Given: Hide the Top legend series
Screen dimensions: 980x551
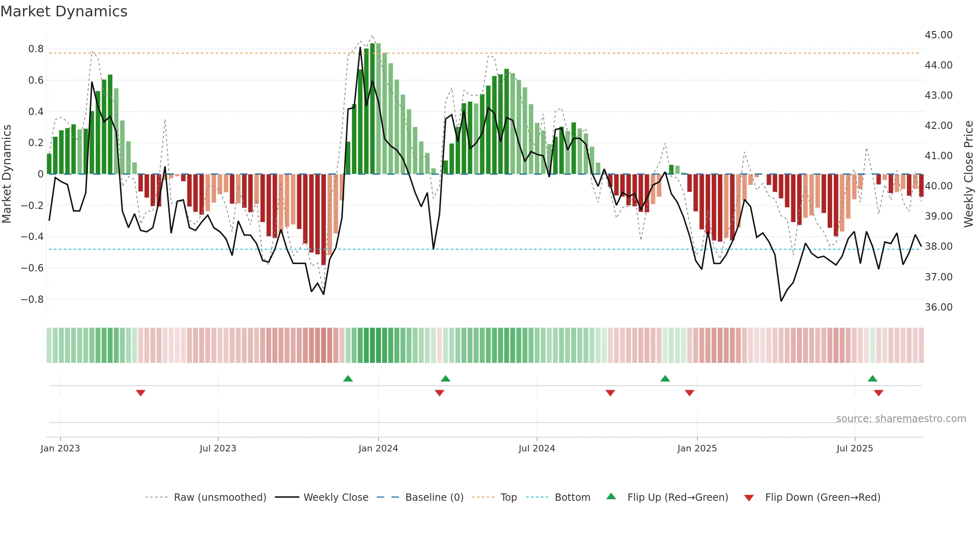Looking at the screenshot, I should [494, 497].
